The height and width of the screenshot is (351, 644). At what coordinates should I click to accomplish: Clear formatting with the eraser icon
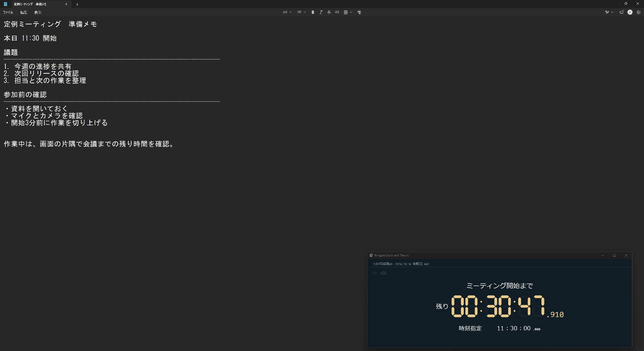point(359,12)
